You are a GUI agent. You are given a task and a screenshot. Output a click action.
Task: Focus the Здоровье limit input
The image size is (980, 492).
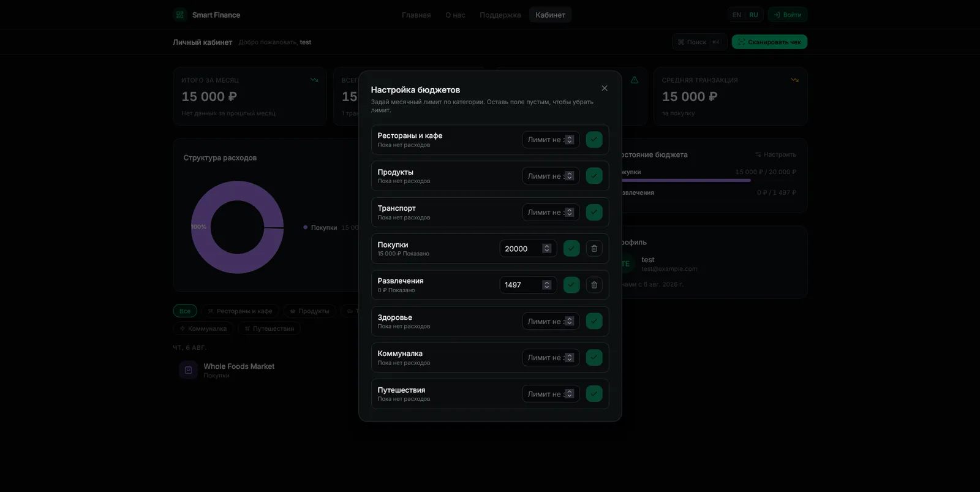tap(551, 321)
